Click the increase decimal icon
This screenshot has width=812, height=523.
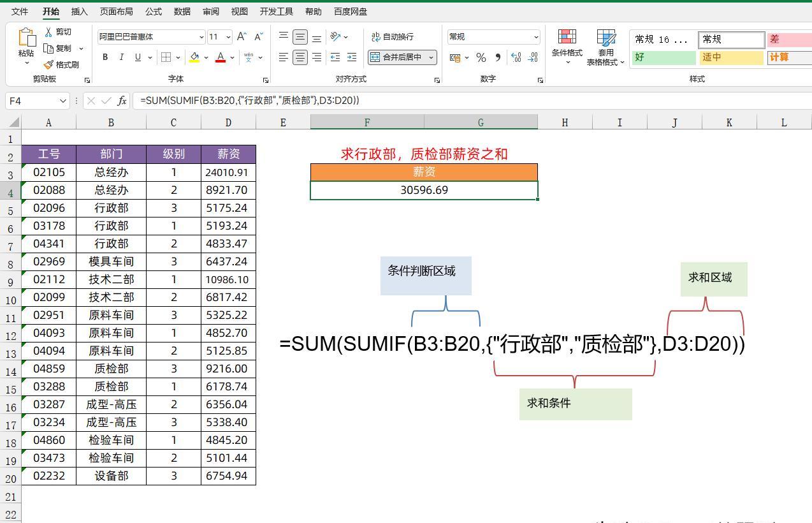(516, 57)
